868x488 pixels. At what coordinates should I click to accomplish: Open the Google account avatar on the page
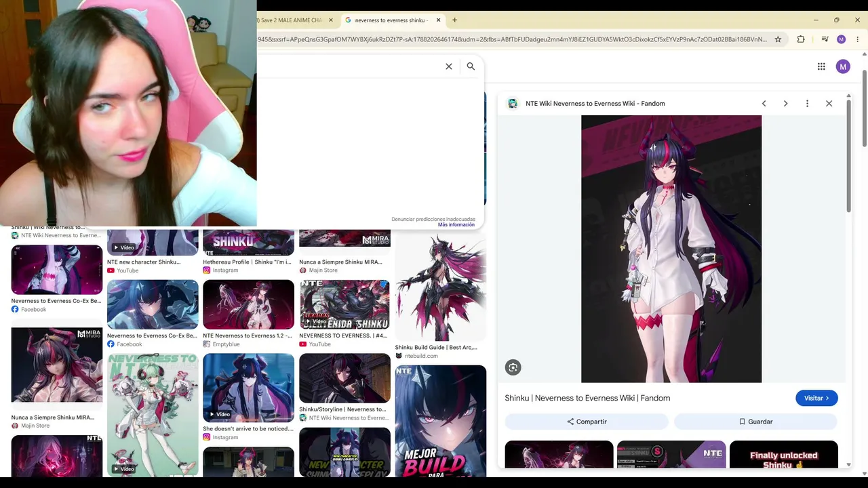[843, 66]
